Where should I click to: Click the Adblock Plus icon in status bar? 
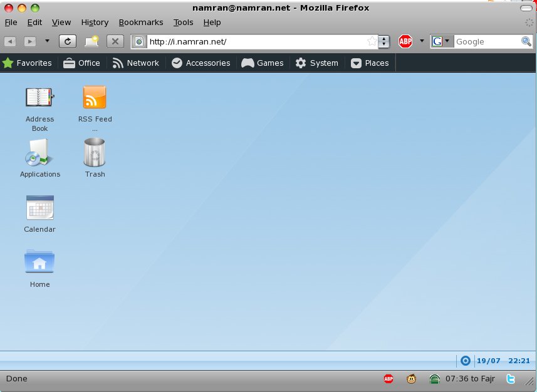[x=388, y=379]
